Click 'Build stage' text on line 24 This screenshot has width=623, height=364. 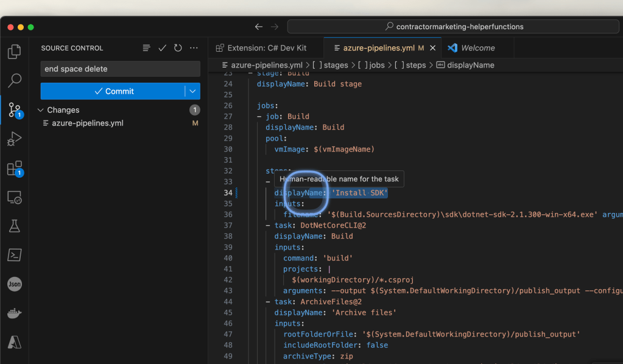click(x=338, y=84)
